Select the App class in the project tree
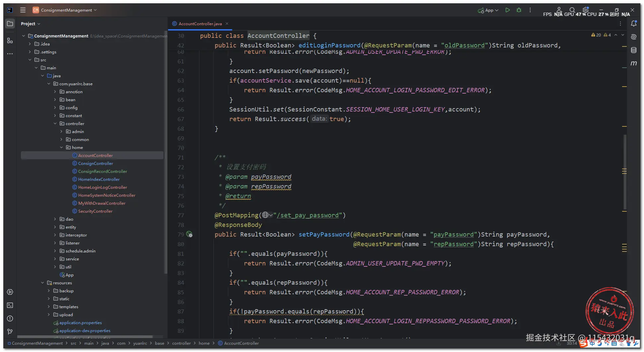This screenshot has width=644, height=352. pyautogui.click(x=67, y=275)
